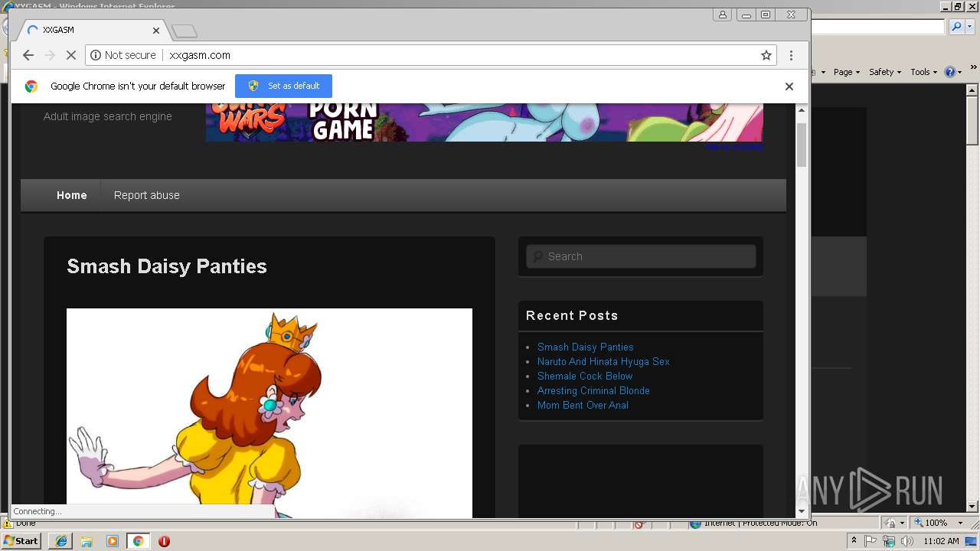Click Set as default button

pyautogui.click(x=283, y=86)
